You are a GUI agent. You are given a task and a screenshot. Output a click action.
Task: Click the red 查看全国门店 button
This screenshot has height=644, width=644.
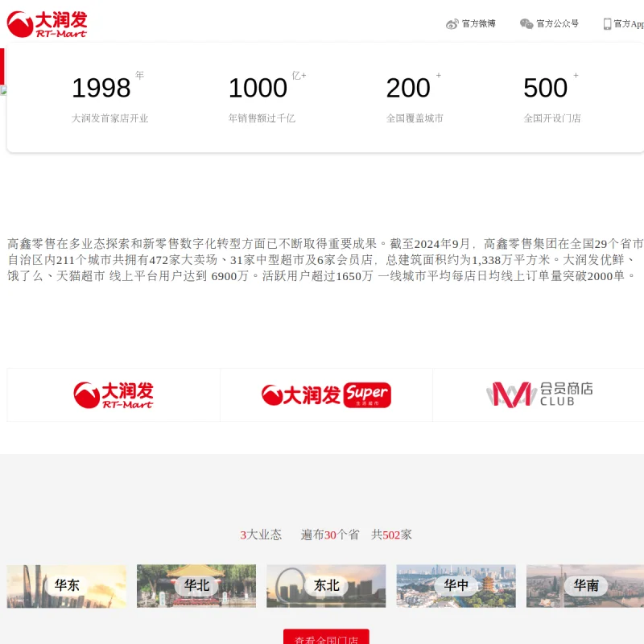coord(326,637)
